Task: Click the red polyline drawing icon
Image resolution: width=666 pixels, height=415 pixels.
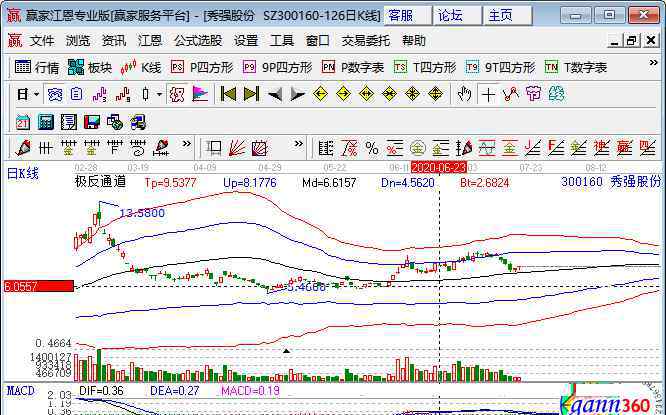Action: click(511, 94)
